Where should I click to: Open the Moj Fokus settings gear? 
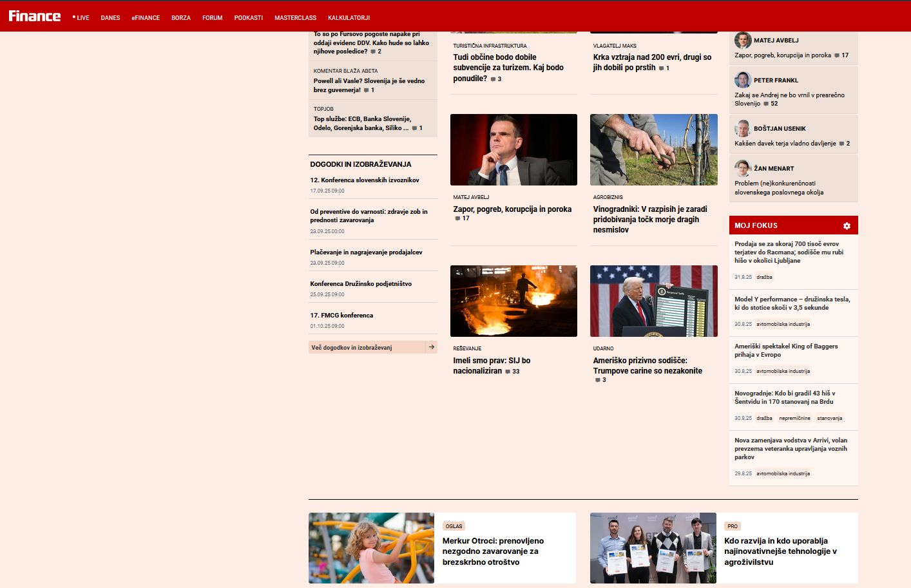pos(847,226)
